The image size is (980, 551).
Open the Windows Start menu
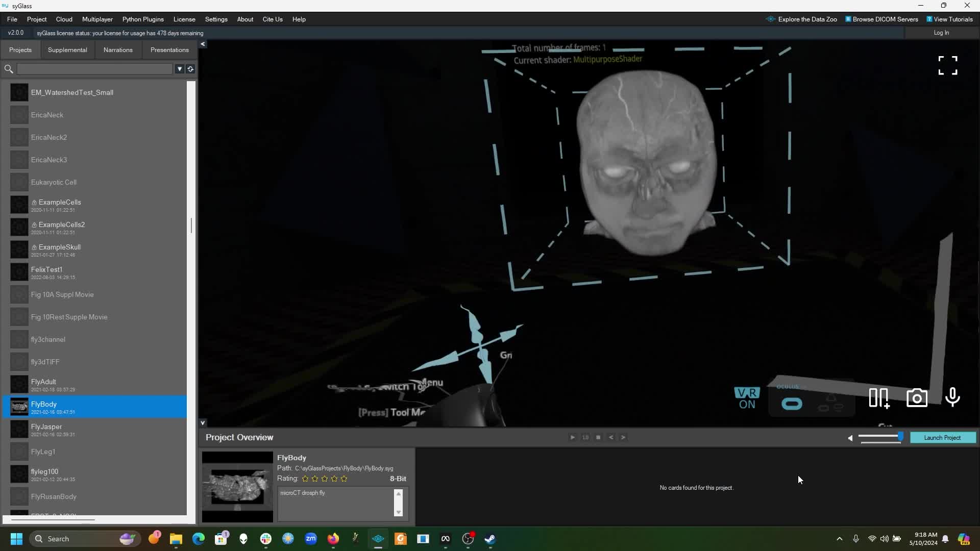pyautogui.click(x=16, y=539)
